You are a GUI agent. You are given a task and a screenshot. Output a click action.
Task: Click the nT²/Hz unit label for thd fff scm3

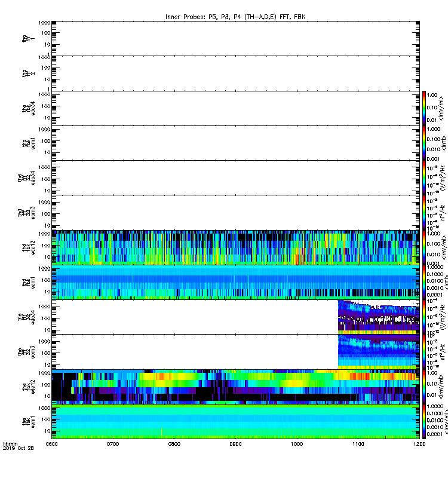coord(443,213)
